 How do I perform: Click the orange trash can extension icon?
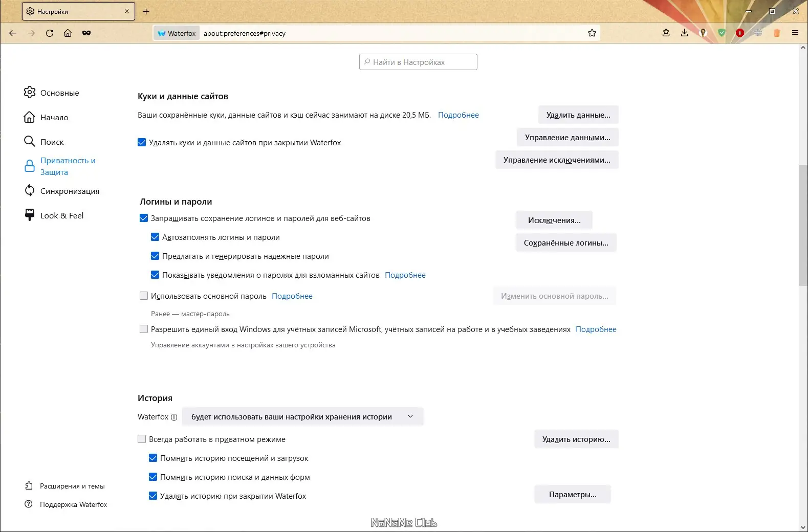coord(777,33)
